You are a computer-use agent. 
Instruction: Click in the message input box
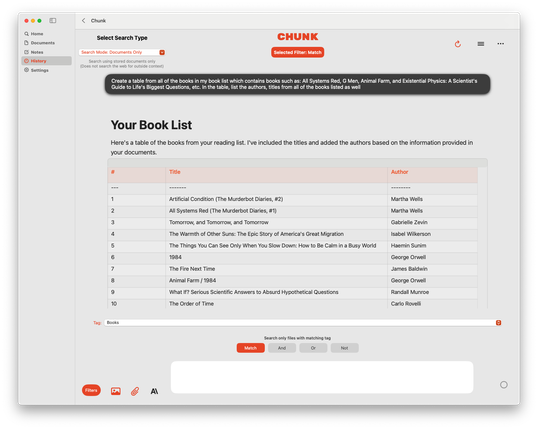322,377
